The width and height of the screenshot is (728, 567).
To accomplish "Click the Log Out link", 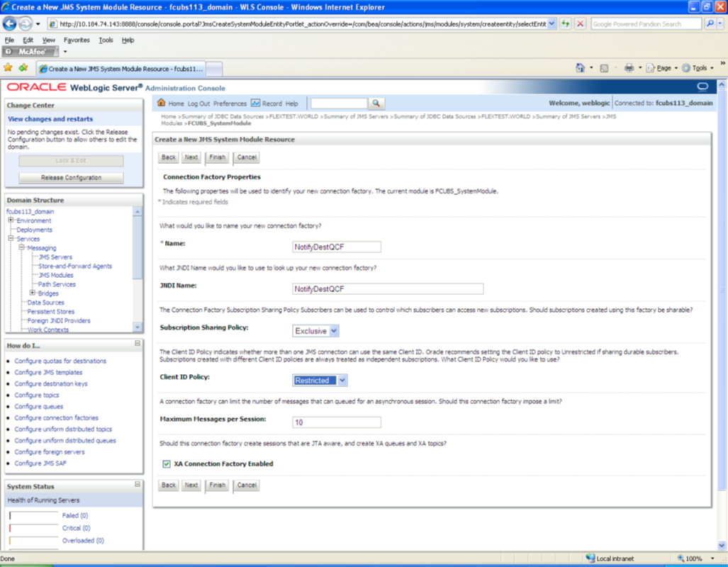I will pyautogui.click(x=198, y=103).
